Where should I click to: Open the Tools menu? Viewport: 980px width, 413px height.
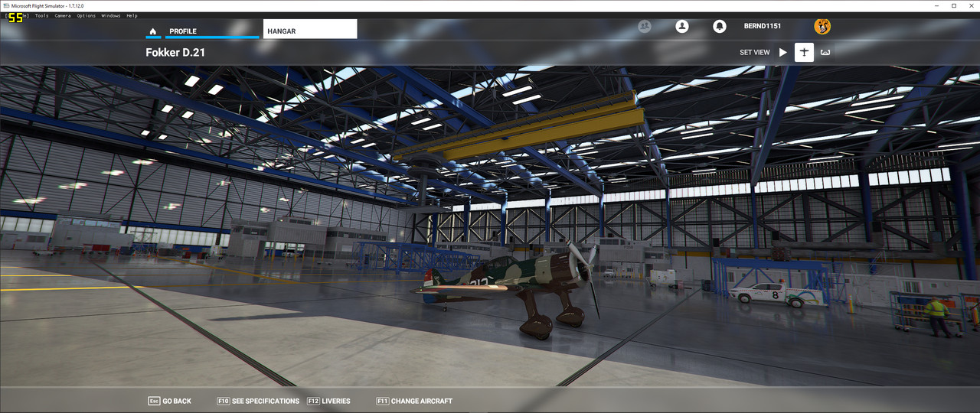pyautogui.click(x=41, y=15)
